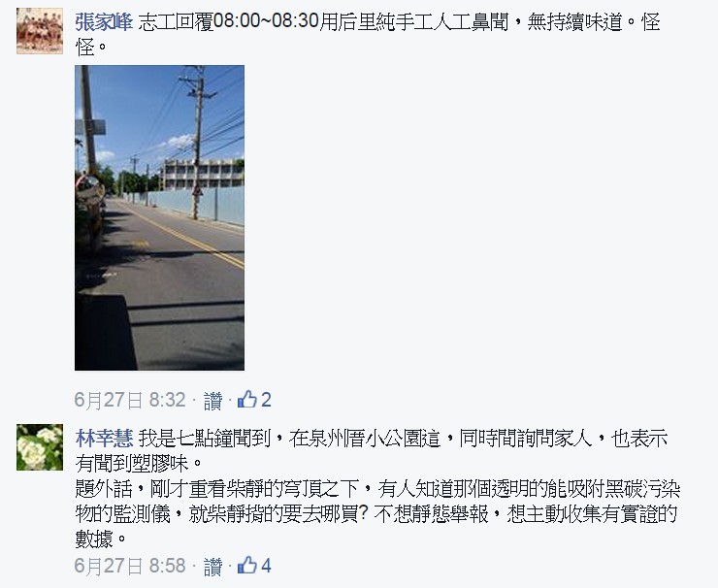Click the thumbs-up icon under 張家峰's comment

point(246,400)
